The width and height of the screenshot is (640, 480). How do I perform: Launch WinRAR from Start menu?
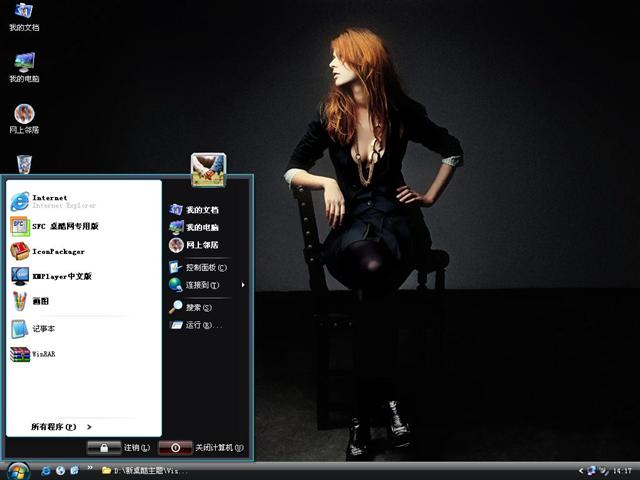tap(33, 354)
